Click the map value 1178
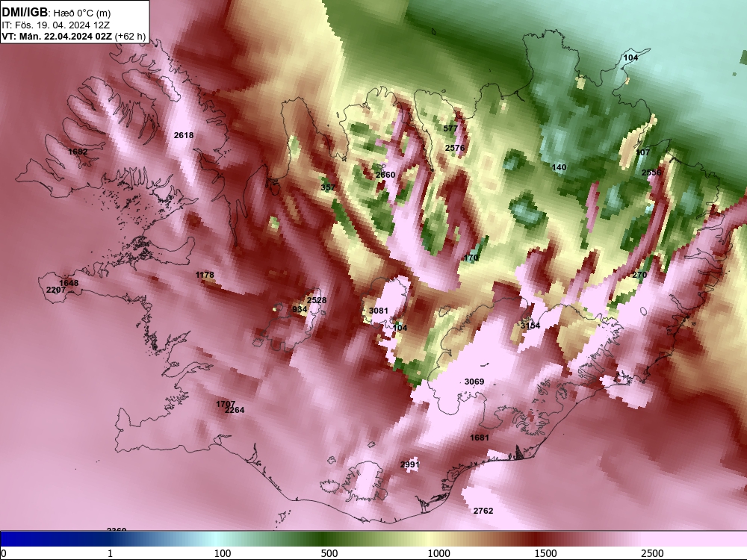This screenshot has height=560, width=747. (205, 276)
